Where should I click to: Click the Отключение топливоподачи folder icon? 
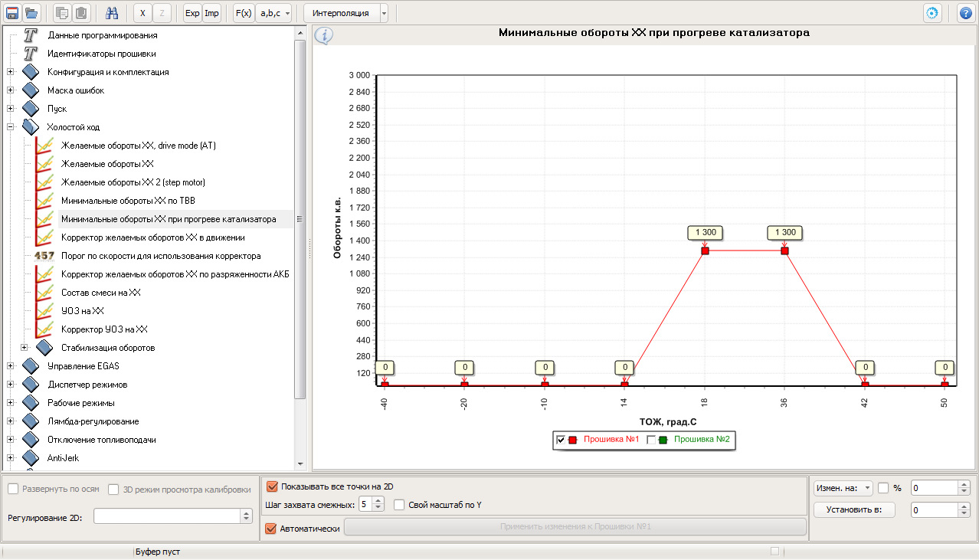31,440
